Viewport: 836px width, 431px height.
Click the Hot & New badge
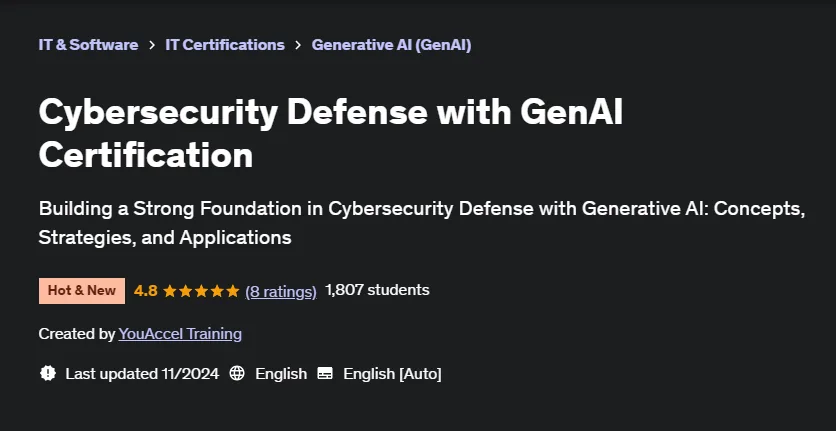(x=82, y=291)
